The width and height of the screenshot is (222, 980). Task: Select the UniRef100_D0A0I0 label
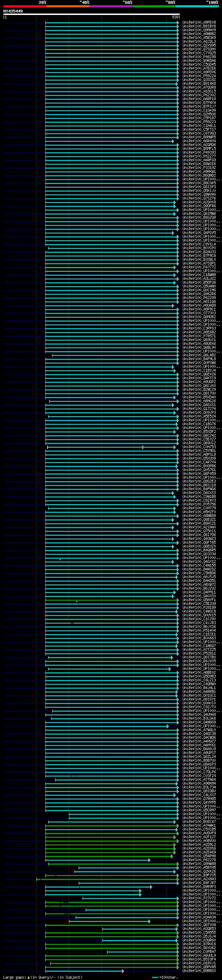pyautogui.click(x=199, y=703)
